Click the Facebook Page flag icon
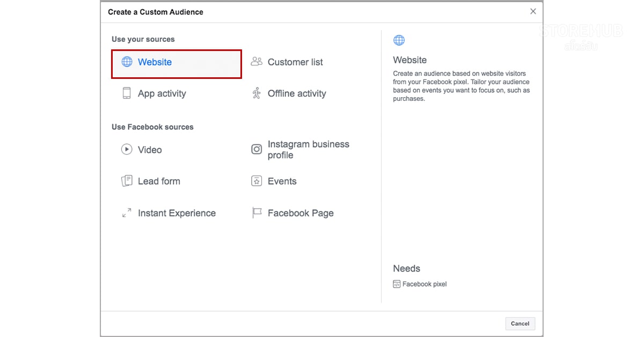The width and height of the screenshot is (644, 337). (x=257, y=213)
